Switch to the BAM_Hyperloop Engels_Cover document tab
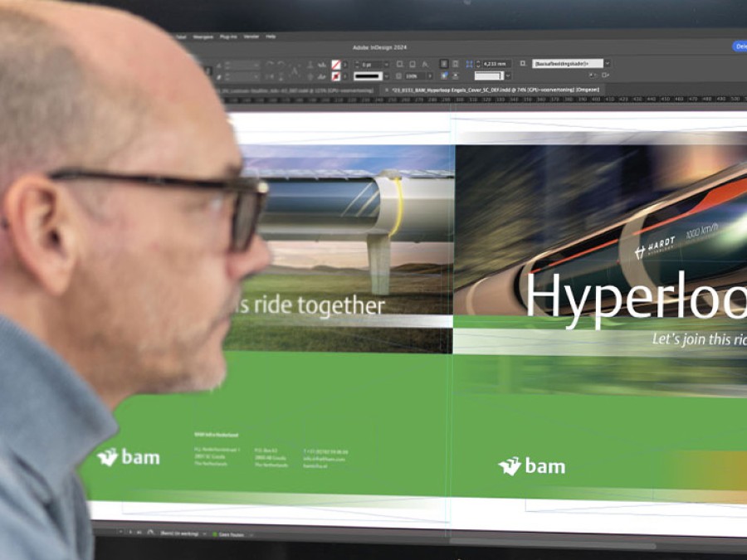The width and height of the screenshot is (747, 560). [496, 90]
